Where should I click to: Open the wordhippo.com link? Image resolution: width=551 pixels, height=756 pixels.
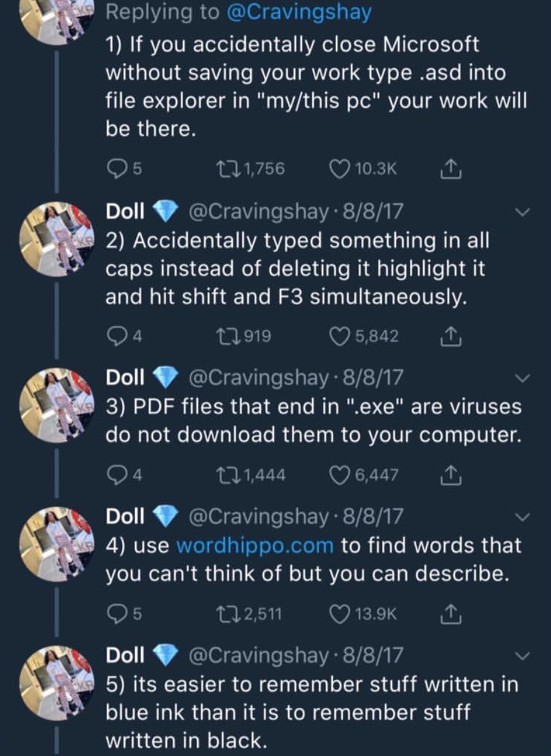[254, 545]
